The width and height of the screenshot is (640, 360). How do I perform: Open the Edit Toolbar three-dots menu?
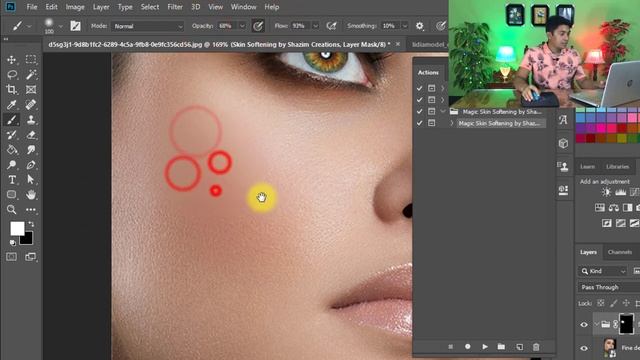[x=31, y=209]
